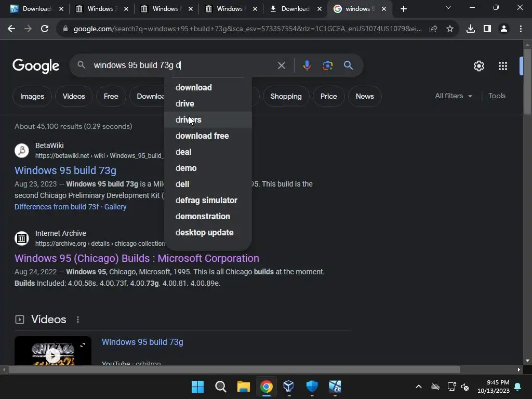This screenshot has height=399, width=532.
Task: Choose the "deal" suggestion
Action: [208, 152]
